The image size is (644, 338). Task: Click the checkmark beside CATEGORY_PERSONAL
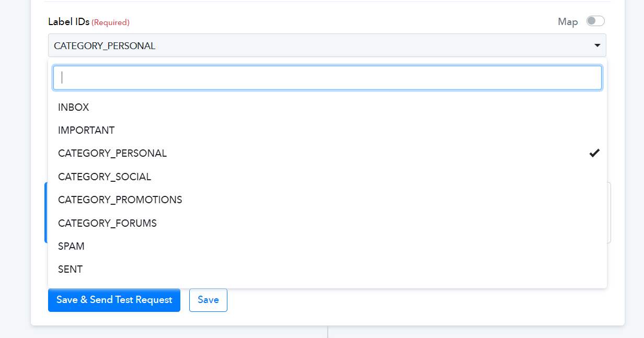594,153
